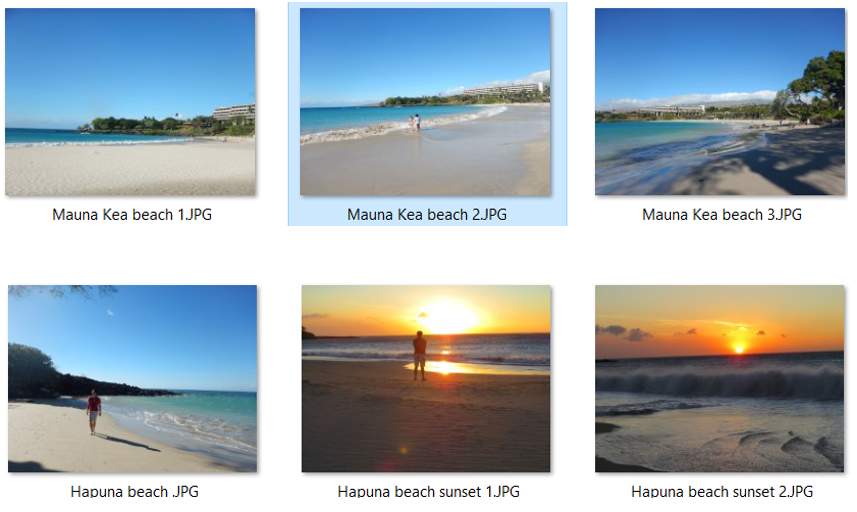Image resolution: width=857 pixels, height=512 pixels.
Task: Click the Hapuna beach sunset 1.JPG filename
Action: pyautogui.click(x=428, y=491)
